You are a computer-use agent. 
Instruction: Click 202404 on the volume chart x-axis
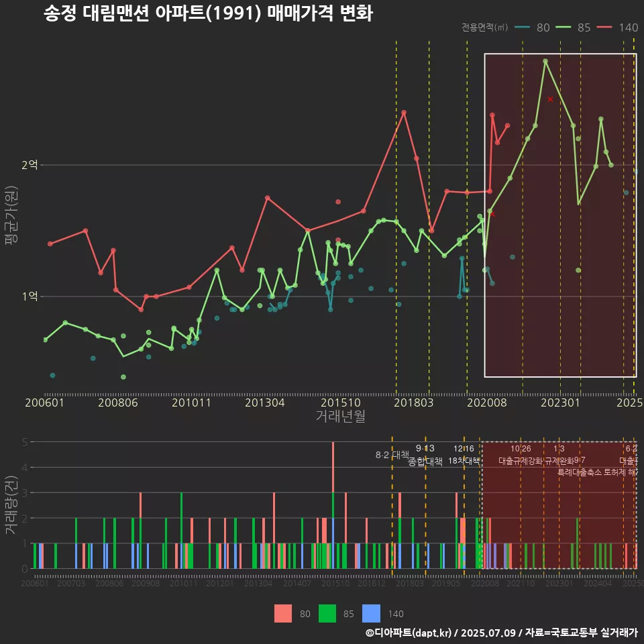click(598, 583)
